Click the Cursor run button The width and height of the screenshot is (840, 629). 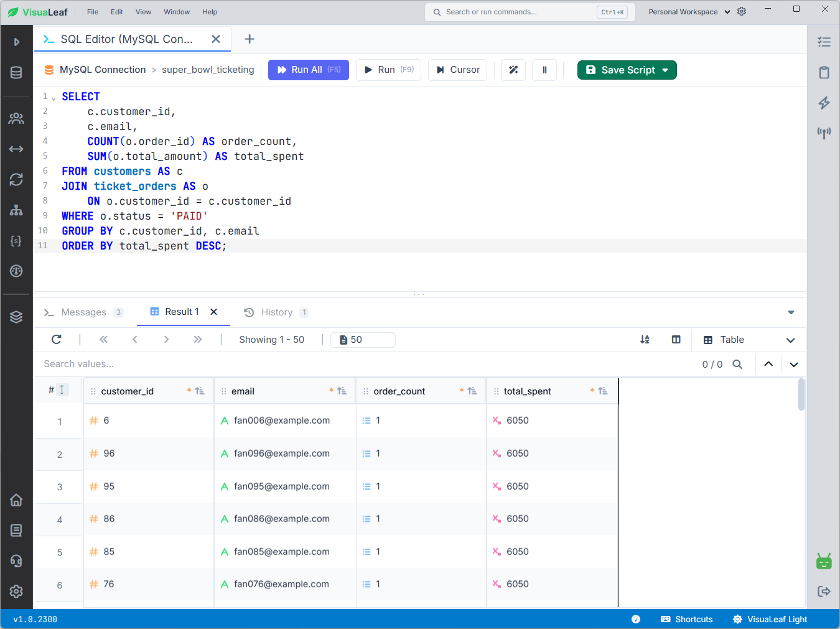458,70
